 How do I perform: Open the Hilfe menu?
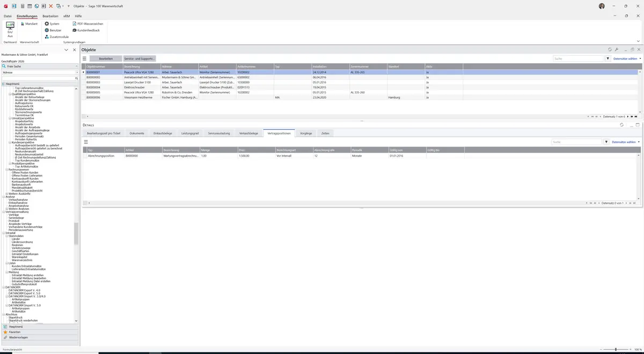(78, 16)
